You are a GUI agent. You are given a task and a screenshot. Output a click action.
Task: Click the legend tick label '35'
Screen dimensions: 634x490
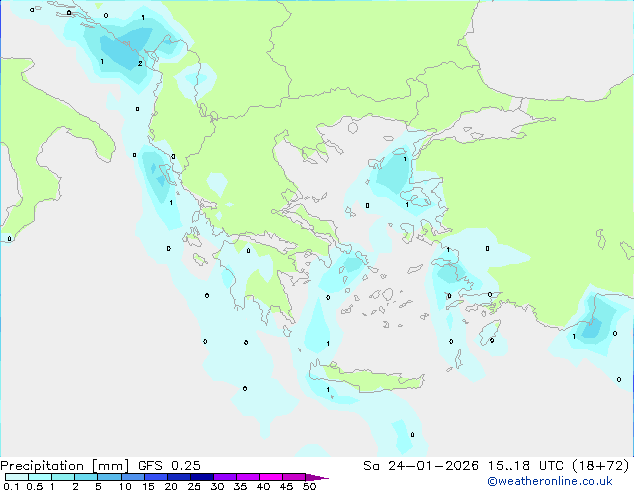[240, 486]
